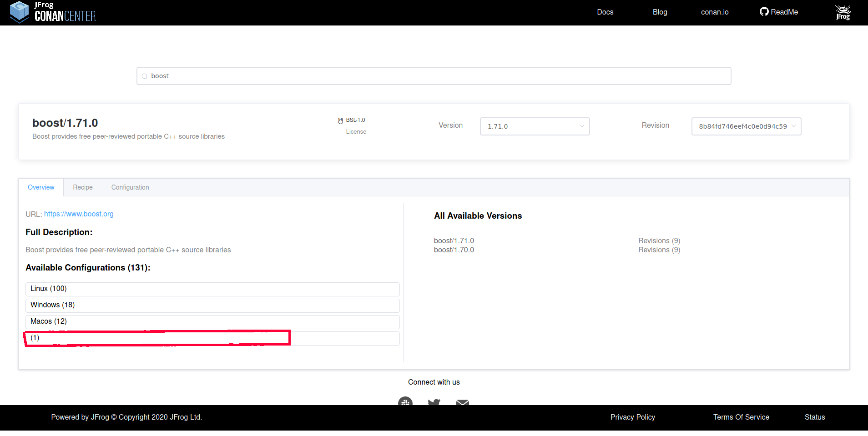Open Docs in the top navigation
Image resolution: width=868 pixels, height=436 pixels.
(x=605, y=12)
